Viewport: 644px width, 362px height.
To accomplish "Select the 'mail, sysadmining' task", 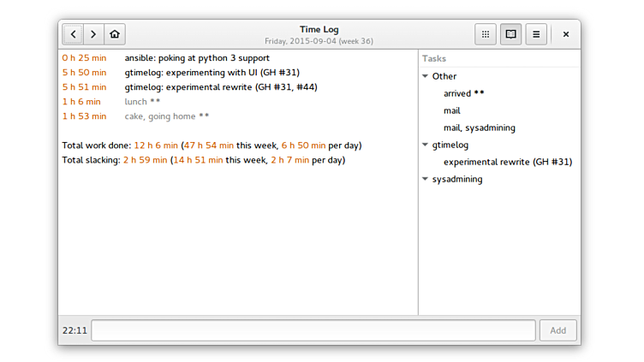I will click(x=479, y=128).
